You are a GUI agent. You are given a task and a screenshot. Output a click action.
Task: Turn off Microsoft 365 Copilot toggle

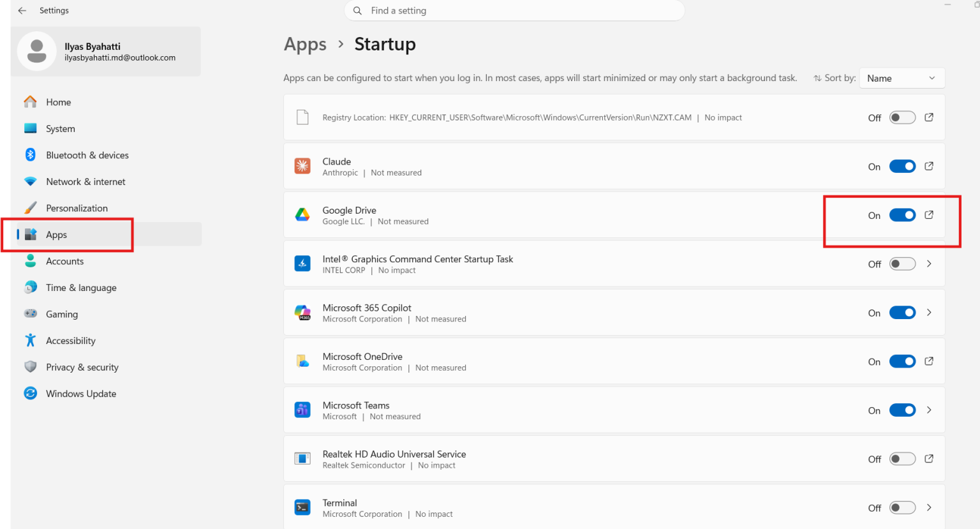[902, 313]
